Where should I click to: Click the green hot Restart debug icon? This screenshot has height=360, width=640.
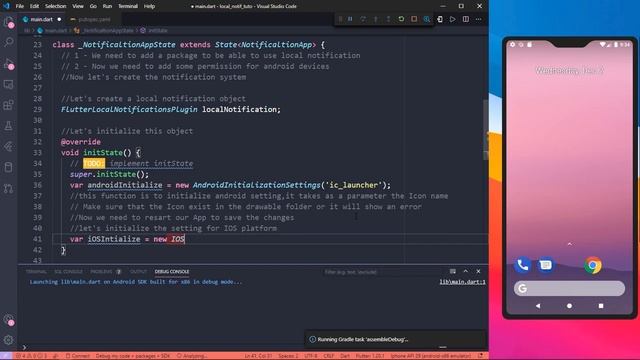401,19
